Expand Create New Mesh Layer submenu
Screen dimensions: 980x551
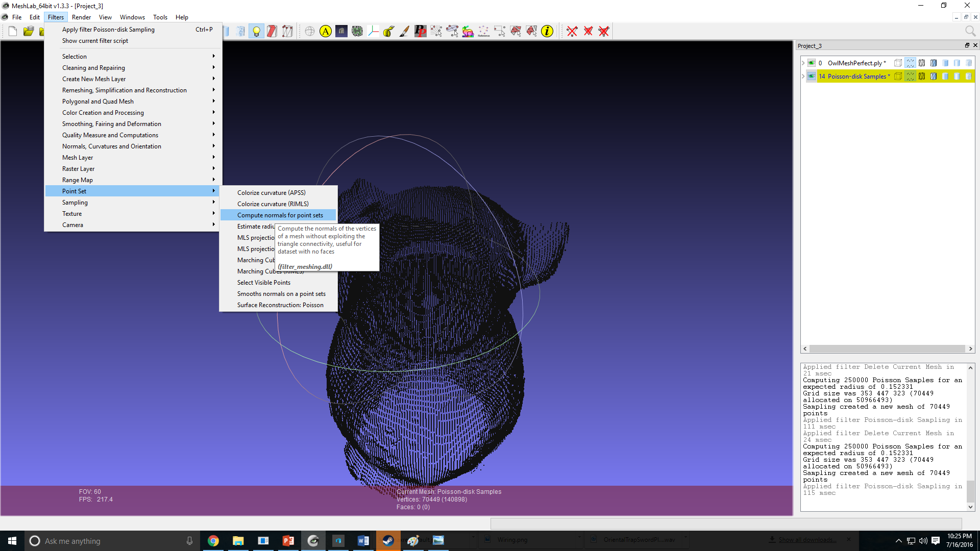point(133,79)
